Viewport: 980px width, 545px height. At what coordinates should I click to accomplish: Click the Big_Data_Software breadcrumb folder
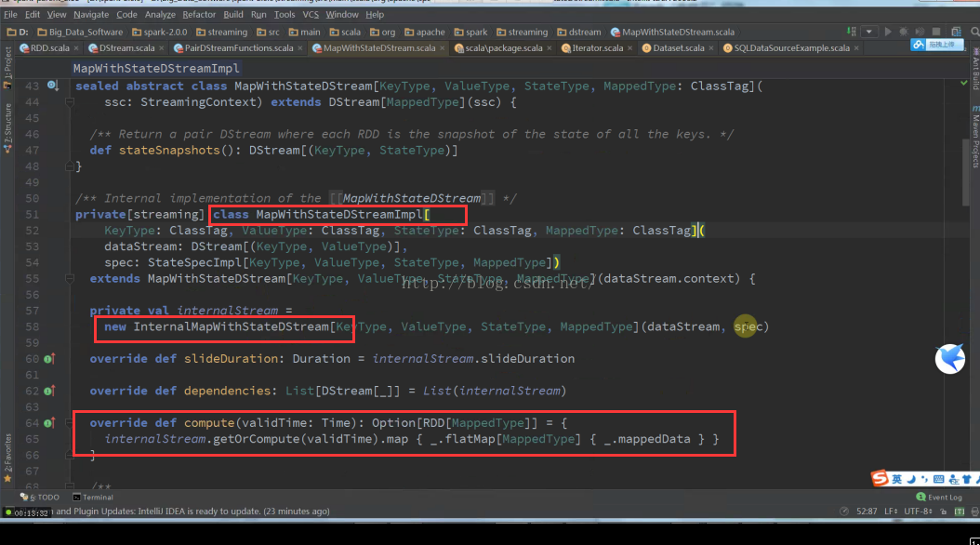coord(80,32)
